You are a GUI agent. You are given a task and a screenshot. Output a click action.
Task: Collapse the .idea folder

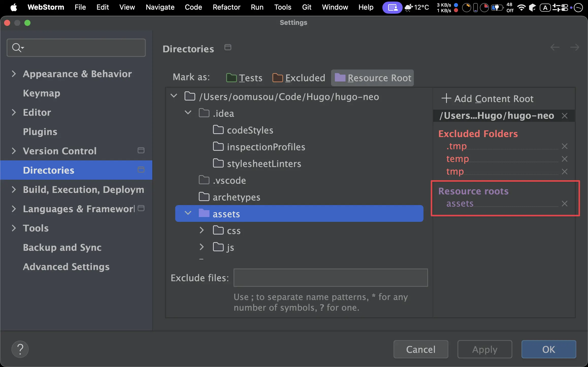[188, 113]
